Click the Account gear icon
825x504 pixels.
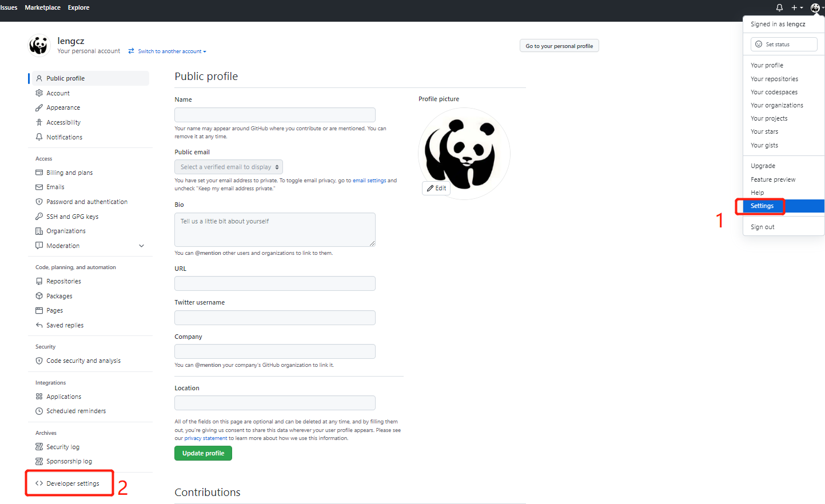pyautogui.click(x=39, y=93)
